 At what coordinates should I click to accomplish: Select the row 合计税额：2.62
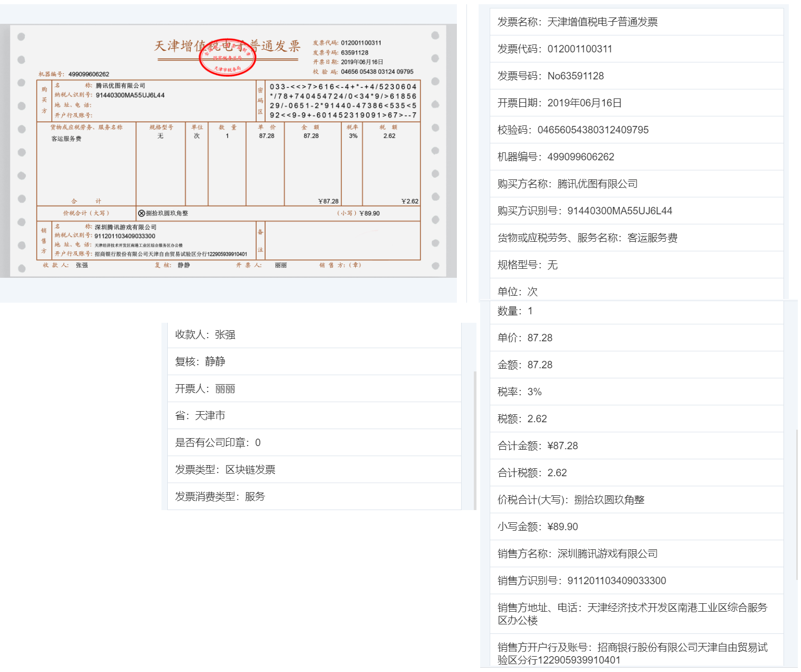coord(636,473)
